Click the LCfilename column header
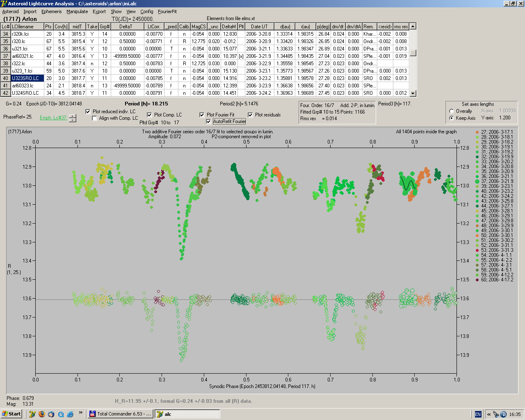 [x=27, y=27]
